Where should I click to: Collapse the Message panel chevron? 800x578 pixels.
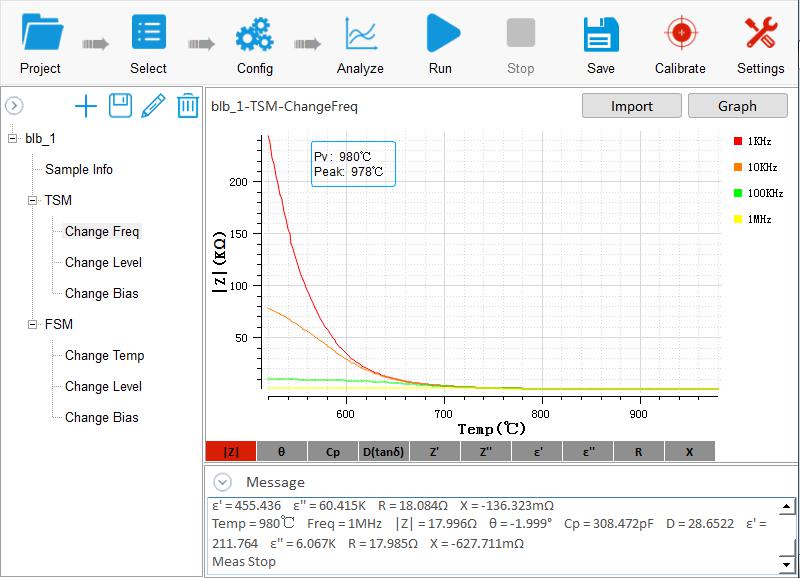[x=223, y=482]
